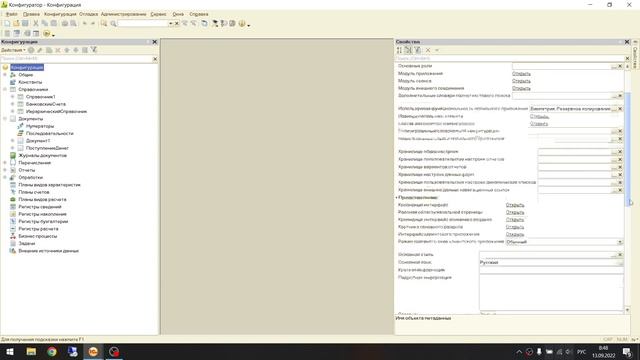
Task: Select the Журналы документов tree item
Action: tap(42, 156)
